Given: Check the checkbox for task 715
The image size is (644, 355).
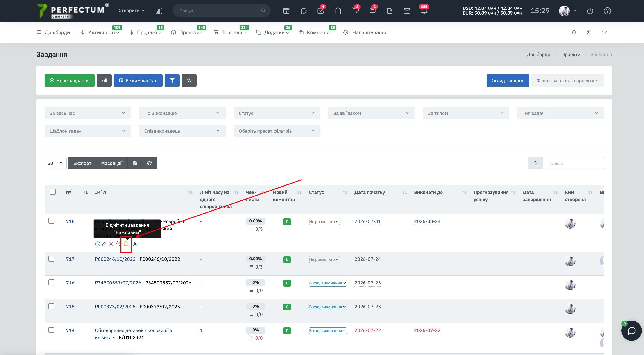Looking at the screenshot, I should point(52,306).
